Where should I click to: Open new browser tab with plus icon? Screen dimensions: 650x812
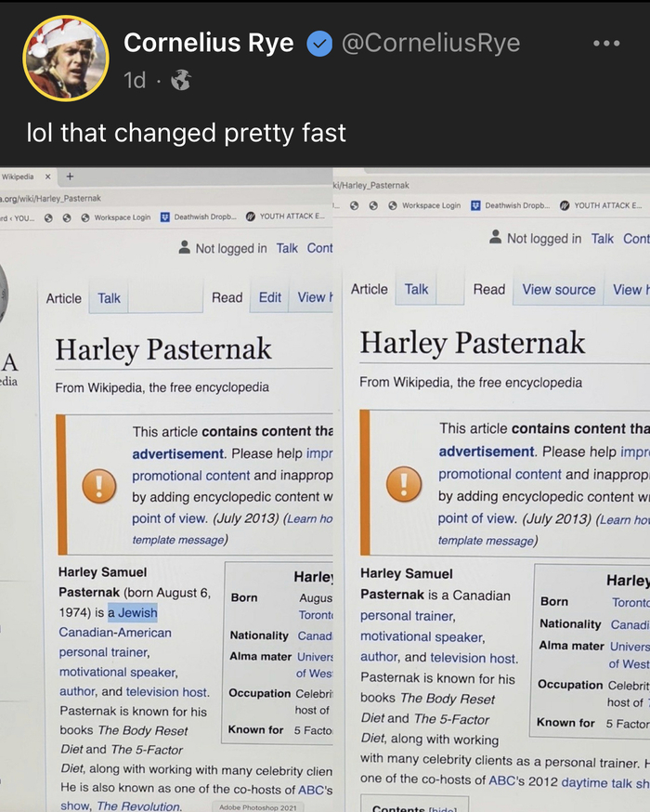(70, 177)
